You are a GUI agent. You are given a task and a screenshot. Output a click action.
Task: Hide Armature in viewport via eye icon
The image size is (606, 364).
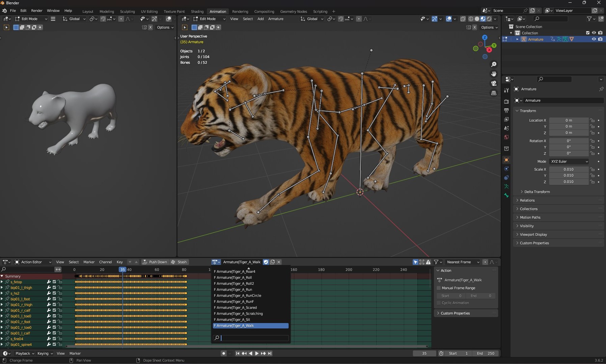coord(594,39)
